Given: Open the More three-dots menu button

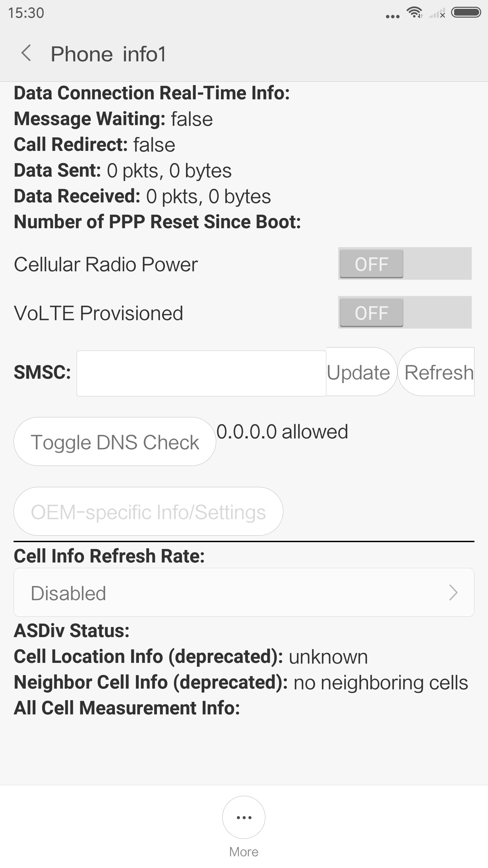Looking at the screenshot, I should pyautogui.click(x=244, y=817).
